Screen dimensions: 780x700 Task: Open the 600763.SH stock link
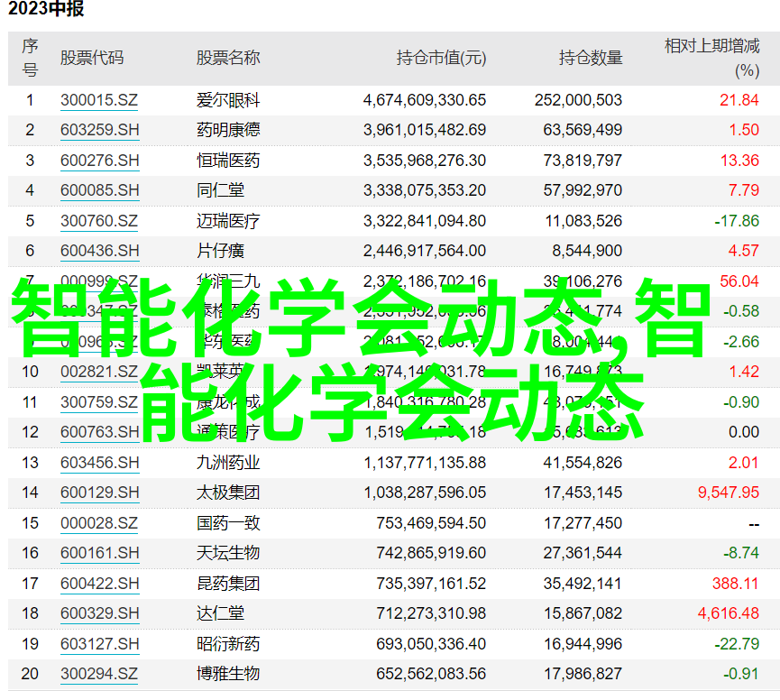[x=99, y=432]
